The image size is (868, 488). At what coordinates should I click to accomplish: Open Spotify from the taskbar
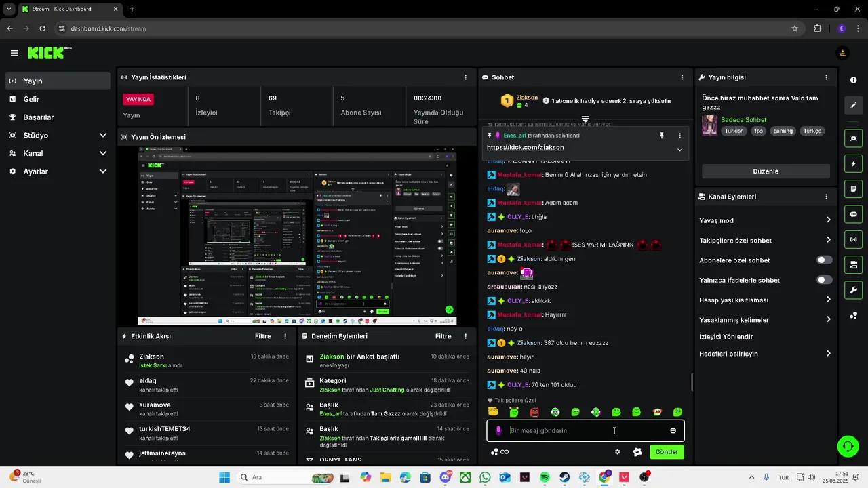point(545,477)
